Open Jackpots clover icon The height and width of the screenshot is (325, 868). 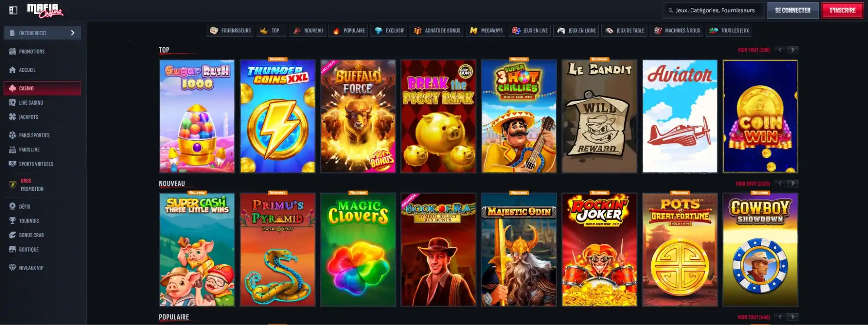12,117
